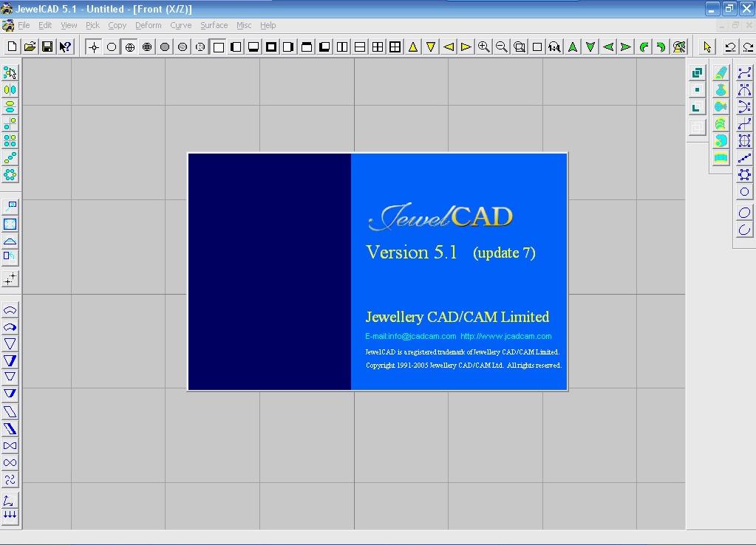Click the infinity-shaped curve icon in left toolbar
The image size is (756, 545).
pyautogui.click(x=10, y=462)
